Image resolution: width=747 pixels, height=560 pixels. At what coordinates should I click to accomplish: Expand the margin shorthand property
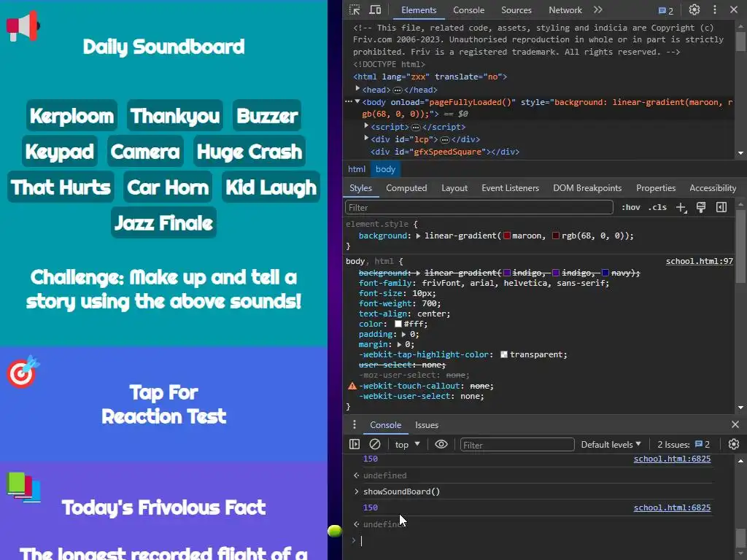pos(399,344)
